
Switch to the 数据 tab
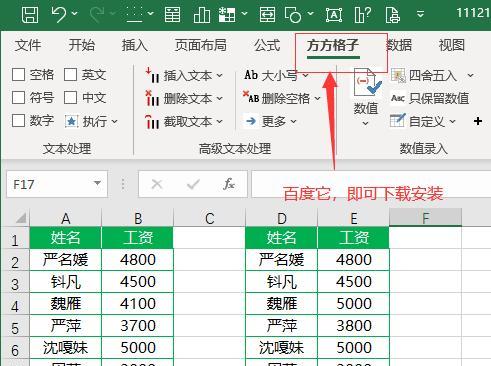pos(399,45)
